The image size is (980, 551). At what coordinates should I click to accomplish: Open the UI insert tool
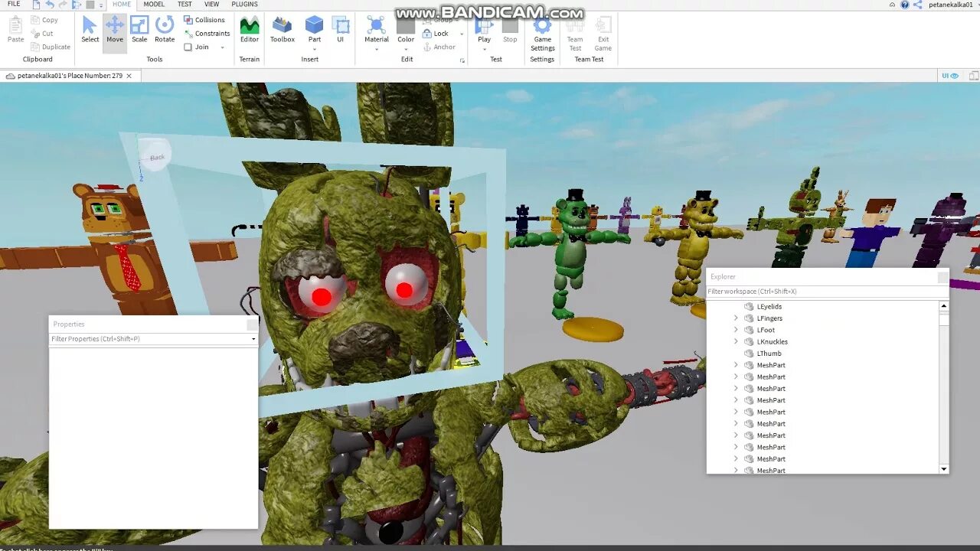[341, 30]
